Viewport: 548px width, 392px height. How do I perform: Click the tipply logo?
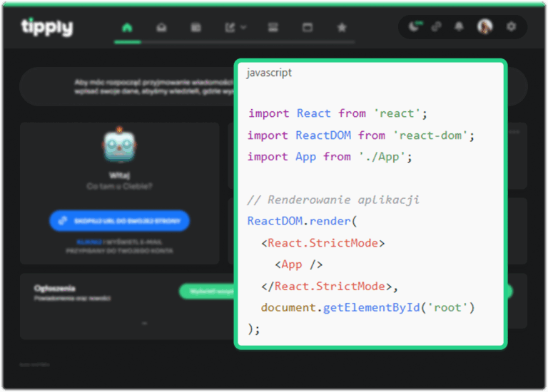[x=47, y=27]
